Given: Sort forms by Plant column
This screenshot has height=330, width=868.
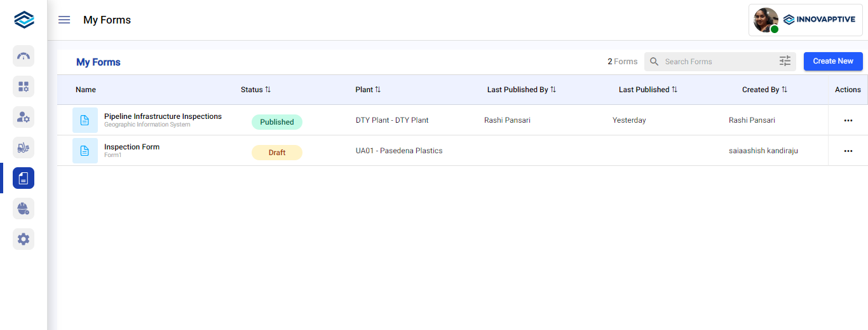Looking at the screenshot, I should tap(377, 90).
